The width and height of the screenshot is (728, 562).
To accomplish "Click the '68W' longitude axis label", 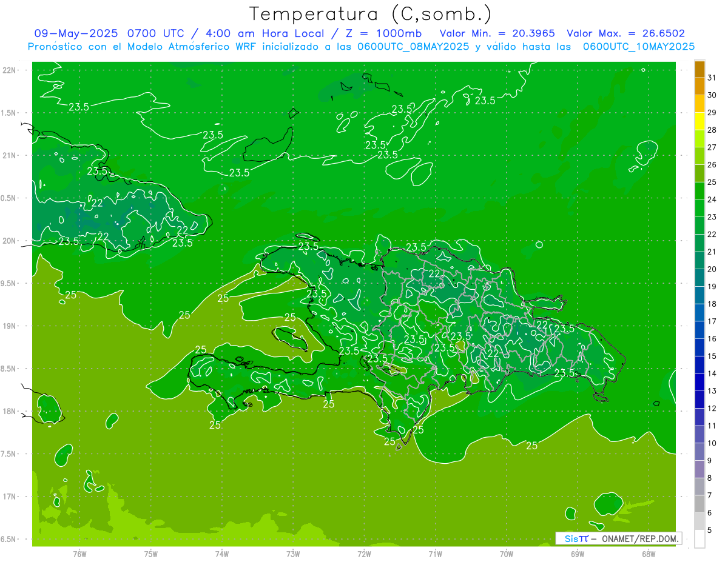I will 649,554.
